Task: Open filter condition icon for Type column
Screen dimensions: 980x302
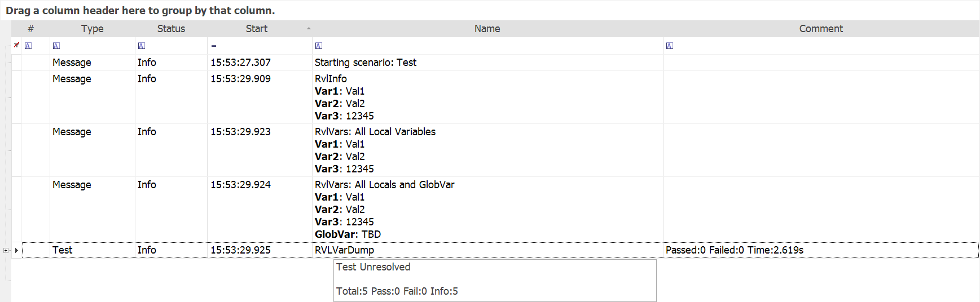Action: (56, 46)
